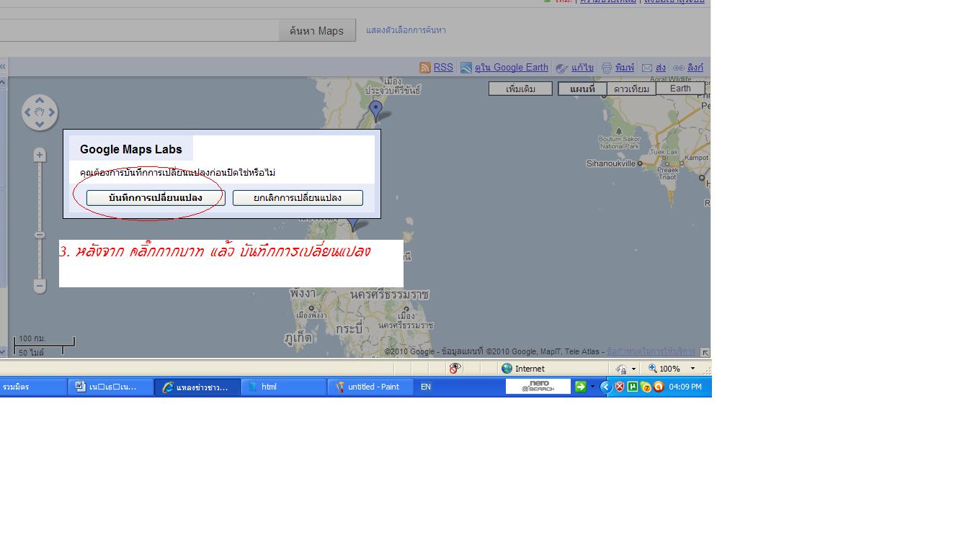Viewport: 980px width, 553px height.
Task: Click the ค้นหา Maps search button
Action: (317, 30)
